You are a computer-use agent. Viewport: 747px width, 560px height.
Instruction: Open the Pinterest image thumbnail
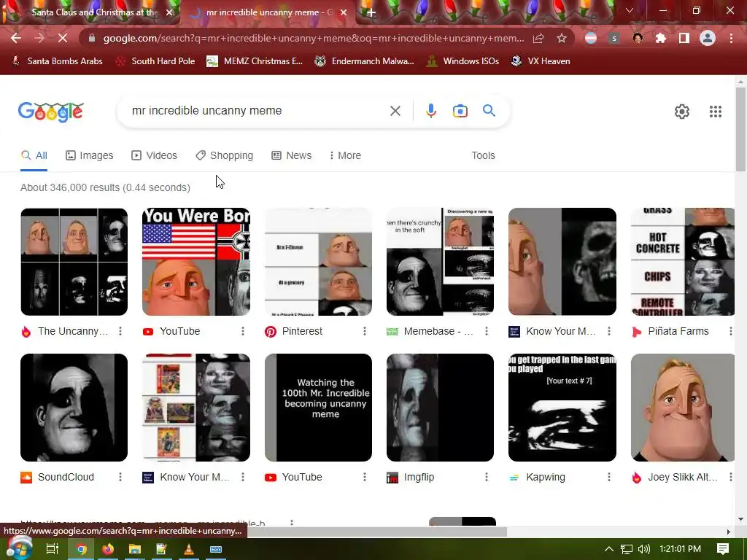pos(318,262)
